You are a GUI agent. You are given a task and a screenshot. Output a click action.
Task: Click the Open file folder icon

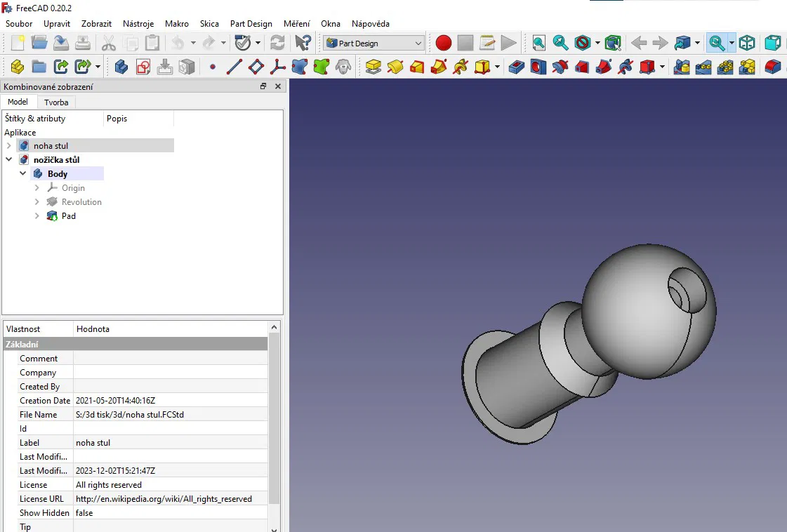point(39,43)
